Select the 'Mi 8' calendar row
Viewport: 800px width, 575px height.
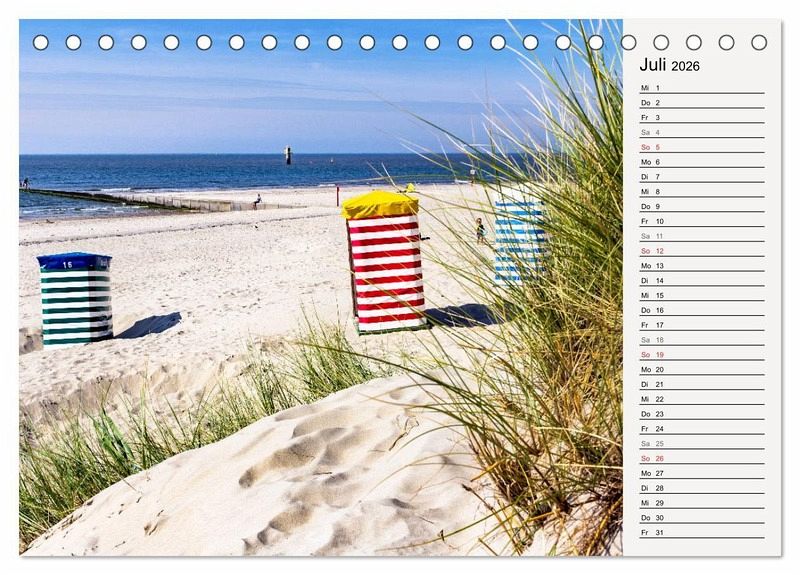pyautogui.click(x=702, y=191)
